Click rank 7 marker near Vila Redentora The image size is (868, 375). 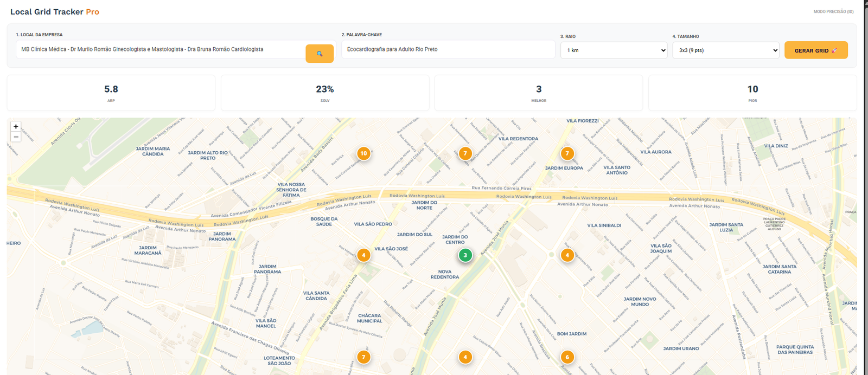(x=465, y=153)
